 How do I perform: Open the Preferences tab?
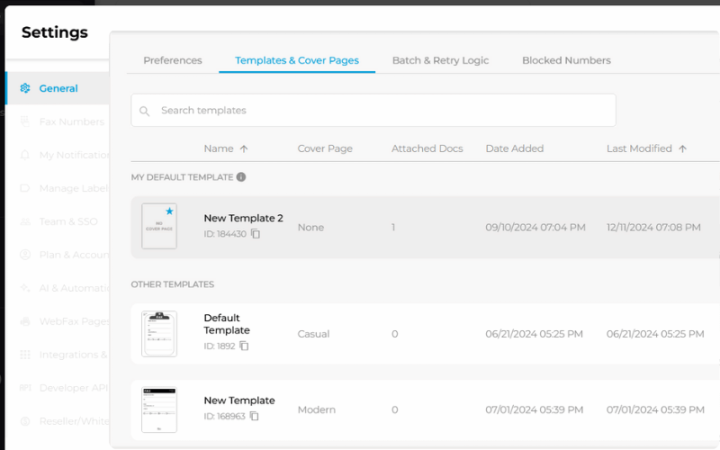[x=172, y=60]
